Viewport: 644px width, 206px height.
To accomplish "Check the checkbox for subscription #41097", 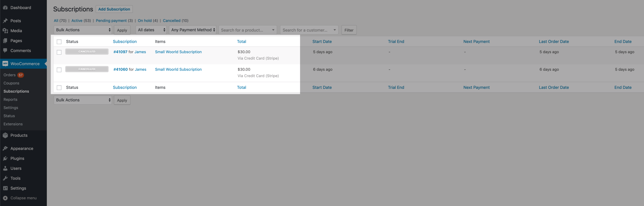I will [59, 52].
